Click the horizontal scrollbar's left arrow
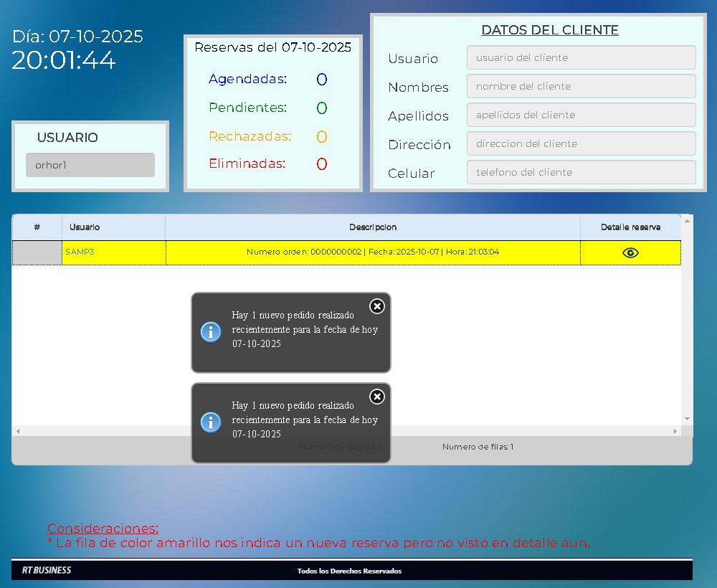717x588 pixels. pos(18,431)
